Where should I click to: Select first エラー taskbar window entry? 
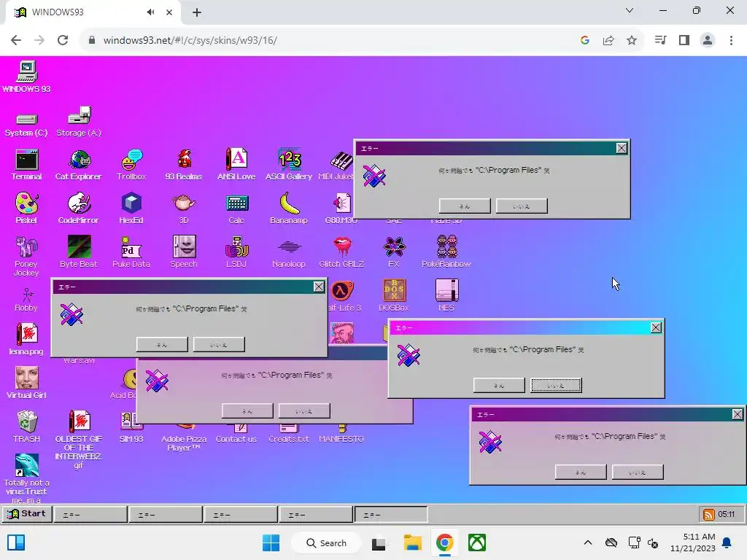coord(90,514)
